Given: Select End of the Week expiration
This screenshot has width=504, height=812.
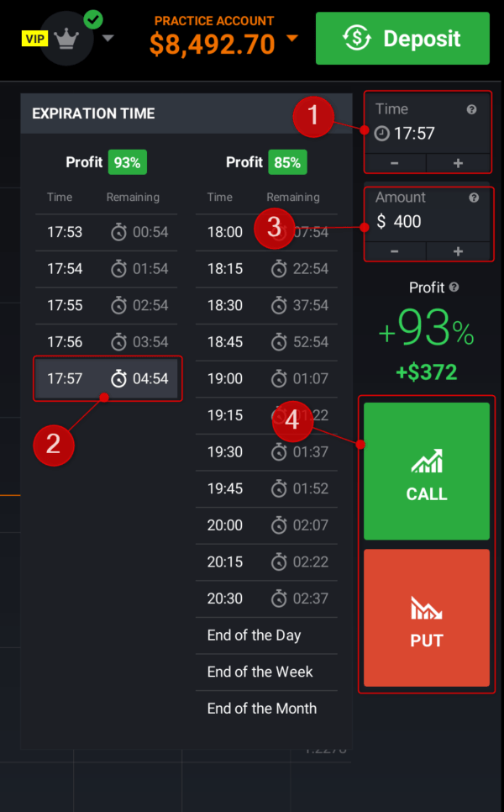Looking at the screenshot, I should pyautogui.click(x=260, y=672).
